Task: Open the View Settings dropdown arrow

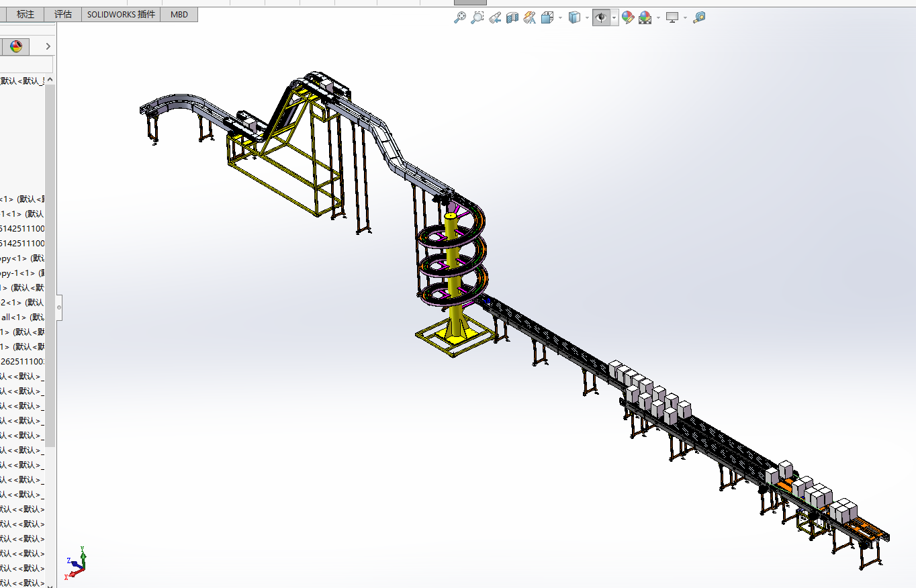Action: coord(685,18)
